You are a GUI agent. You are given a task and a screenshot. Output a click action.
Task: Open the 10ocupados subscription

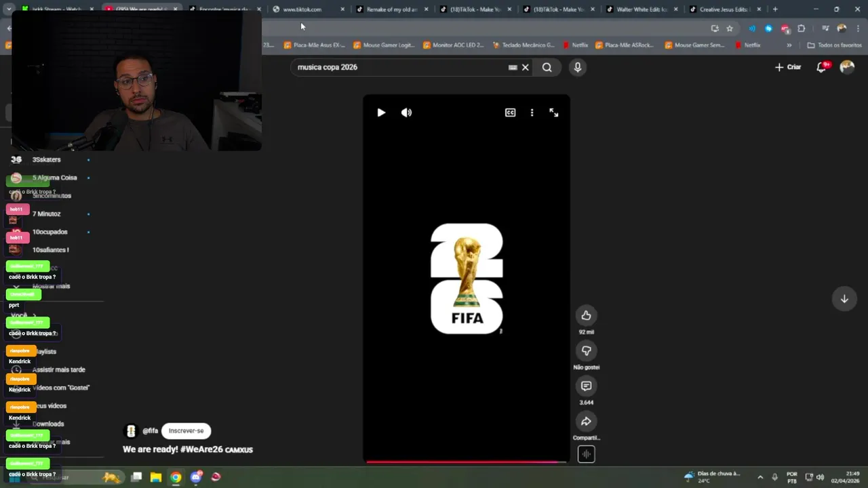pos(50,232)
